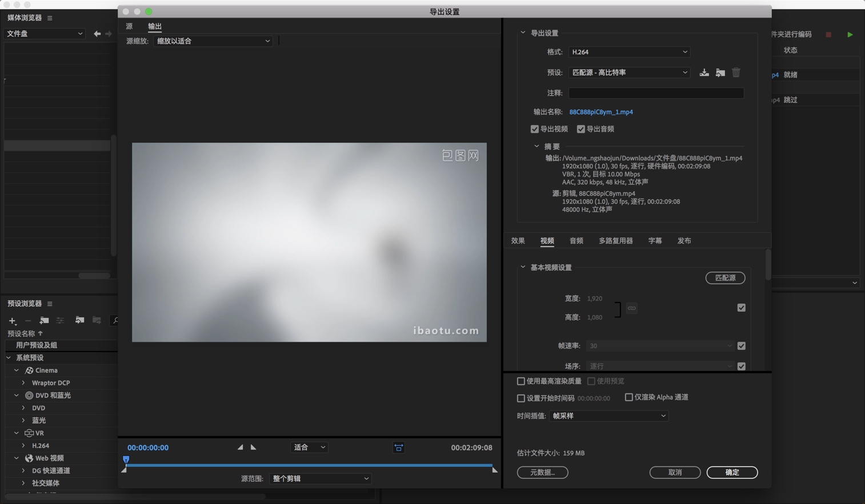Open the import preset folder icon
This screenshot has height=504, width=865.
coord(720,72)
